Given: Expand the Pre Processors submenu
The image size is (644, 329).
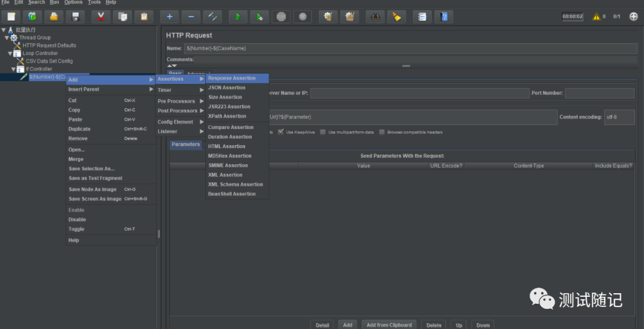Looking at the screenshot, I should (180, 101).
